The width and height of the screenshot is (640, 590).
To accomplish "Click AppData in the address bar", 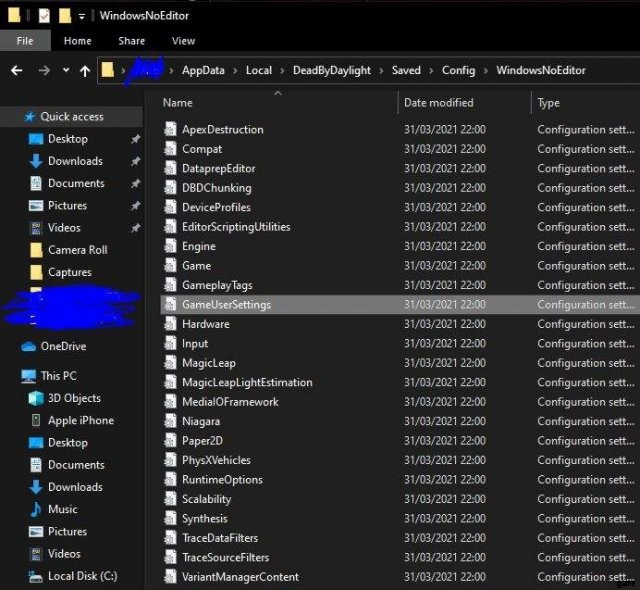I will click(x=203, y=70).
